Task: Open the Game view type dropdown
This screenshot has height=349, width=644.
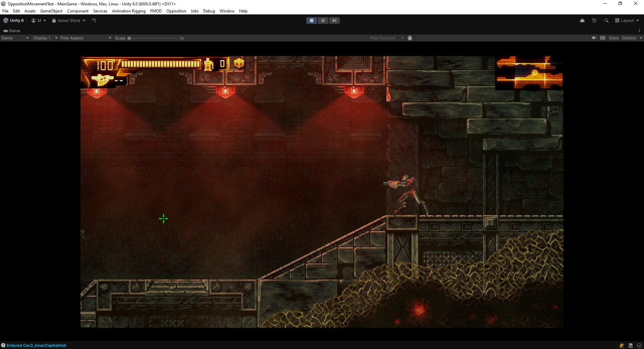Action: [x=15, y=38]
